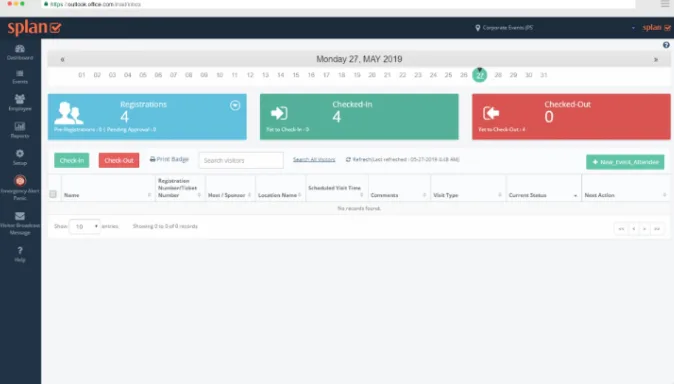The image size is (674, 384).
Task: Go to previous page of records
Action: click(634, 229)
